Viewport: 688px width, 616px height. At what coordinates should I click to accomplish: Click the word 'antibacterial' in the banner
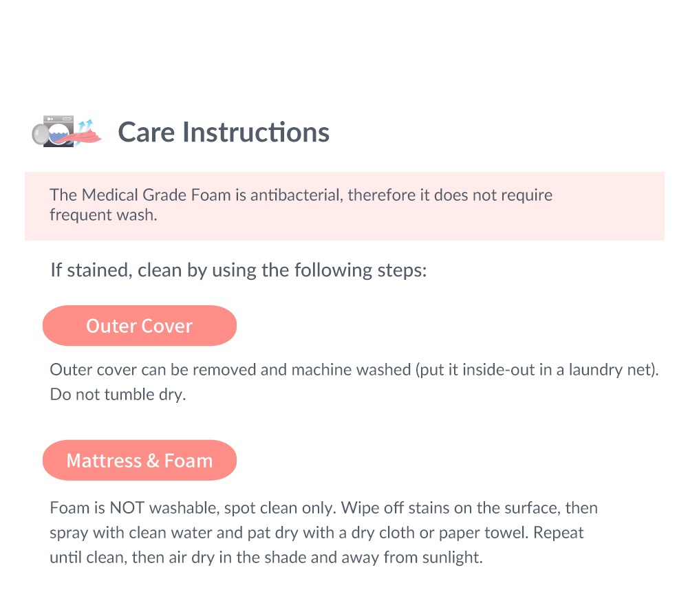tap(296, 195)
